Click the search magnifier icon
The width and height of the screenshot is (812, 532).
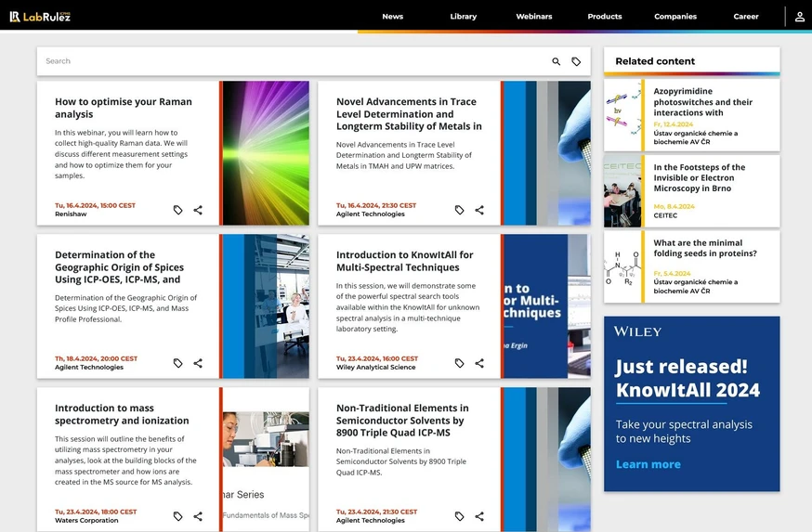(557, 61)
